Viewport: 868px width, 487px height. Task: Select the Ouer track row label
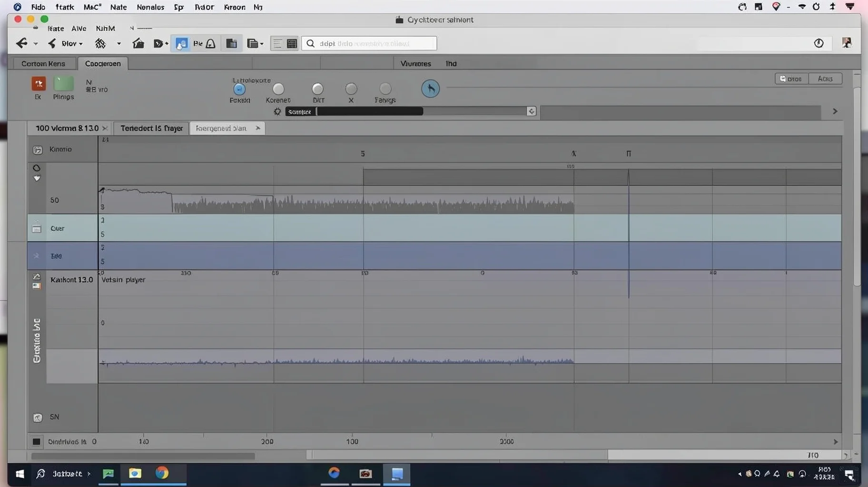tap(58, 228)
